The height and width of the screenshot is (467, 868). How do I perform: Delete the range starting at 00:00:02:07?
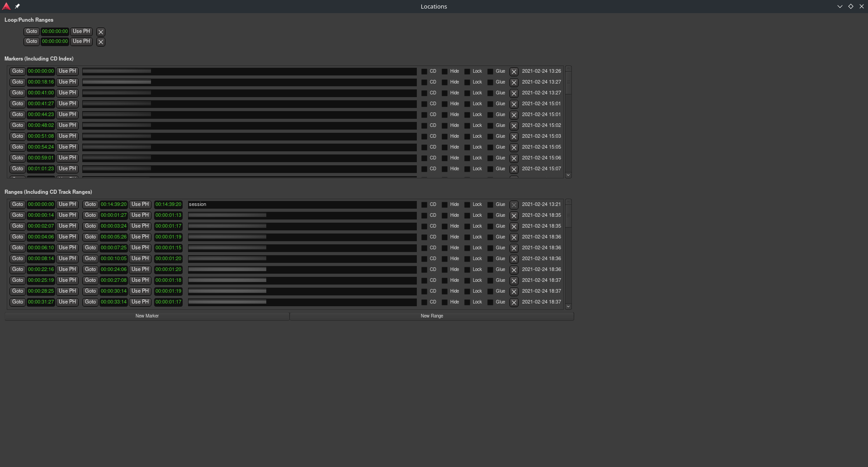point(514,227)
